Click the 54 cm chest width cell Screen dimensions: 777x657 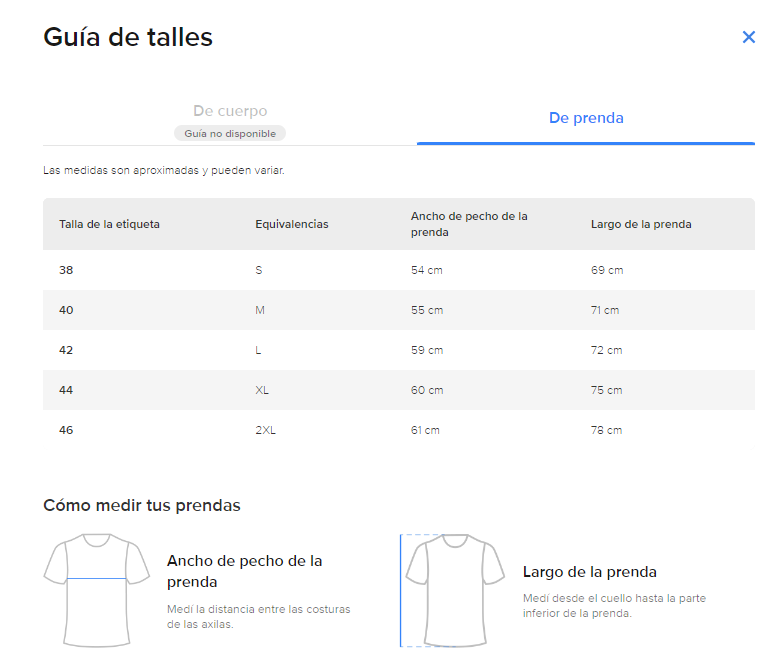coord(427,270)
